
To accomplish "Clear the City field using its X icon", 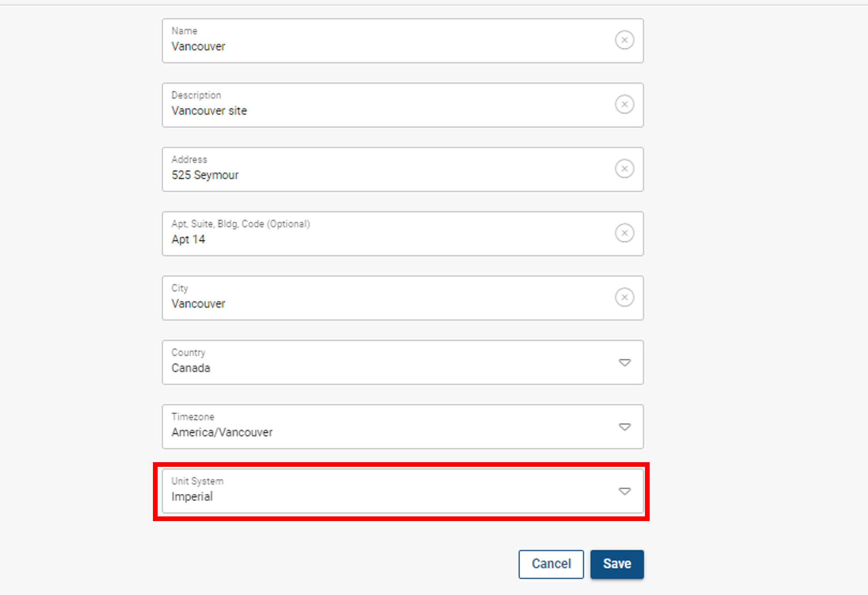I will [x=624, y=297].
